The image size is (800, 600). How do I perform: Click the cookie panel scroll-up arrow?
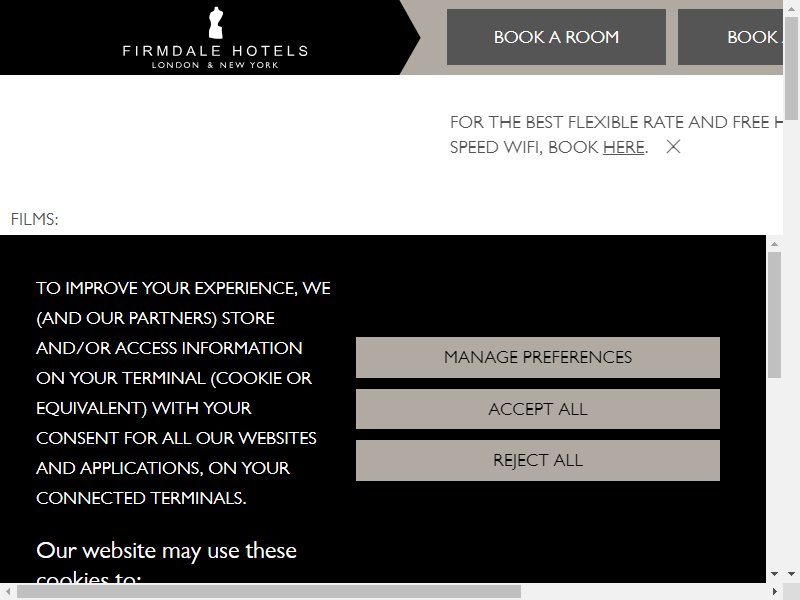point(774,244)
